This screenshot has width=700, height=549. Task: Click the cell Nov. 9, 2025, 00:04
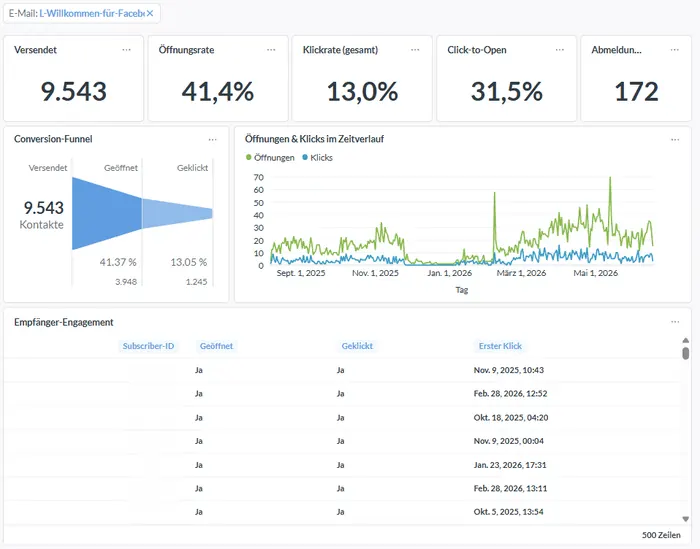(508, 441)
